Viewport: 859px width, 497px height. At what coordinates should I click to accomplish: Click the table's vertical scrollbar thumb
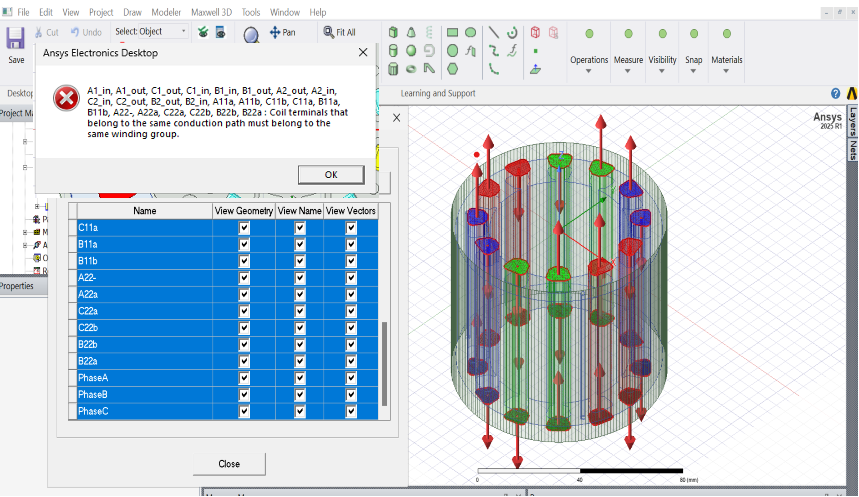(385, 363)
